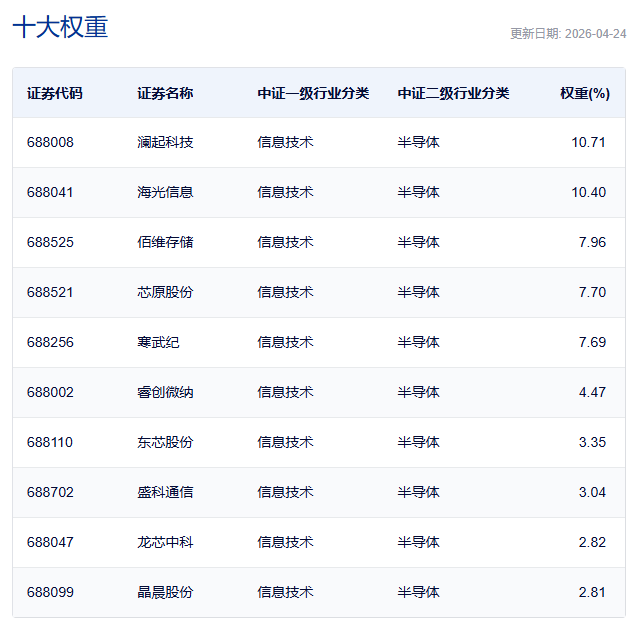Open the 寒武纪 row name
Image resolution: width=640 pixels, height=632 pixels.
(158, 342)
